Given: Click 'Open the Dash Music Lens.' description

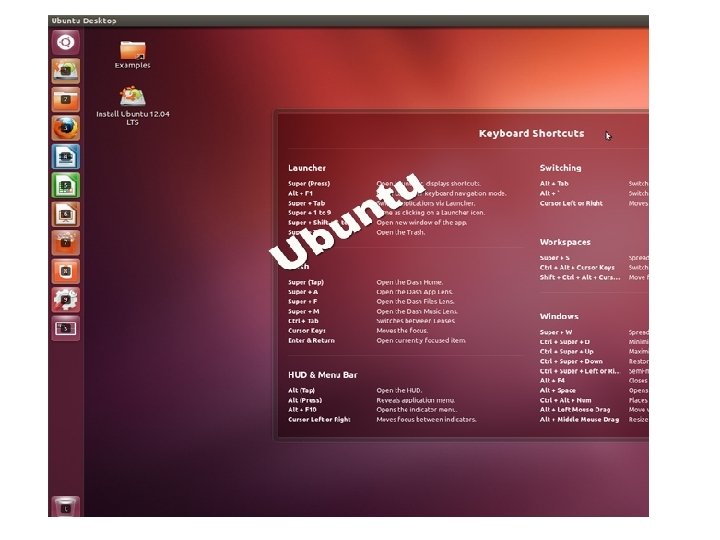Looking at the screenshot, I should point(417,311).
